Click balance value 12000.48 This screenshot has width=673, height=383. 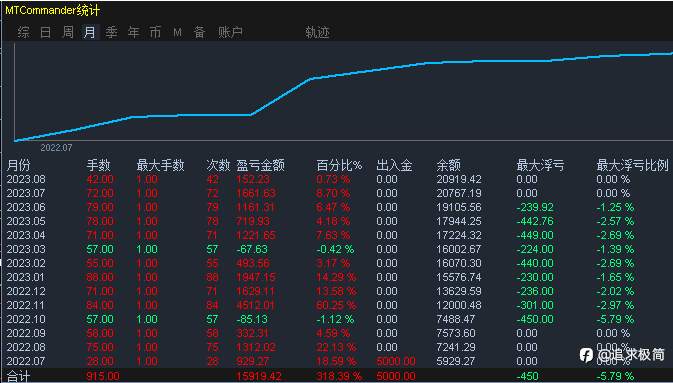coord(459,305)
